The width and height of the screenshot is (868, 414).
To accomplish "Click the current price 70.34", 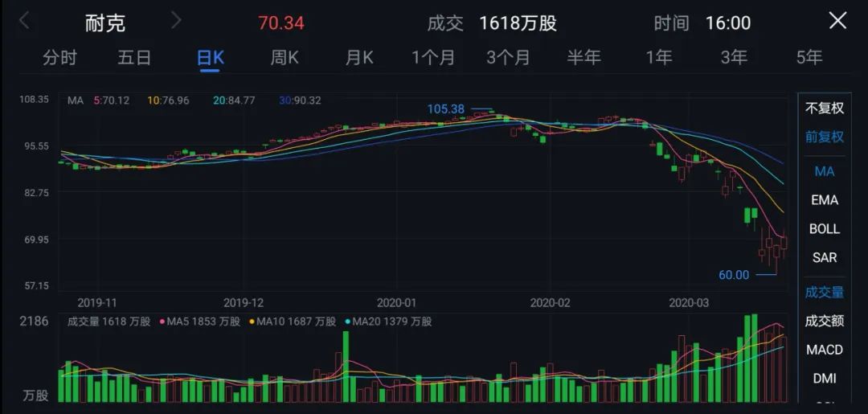I will 281,23.
